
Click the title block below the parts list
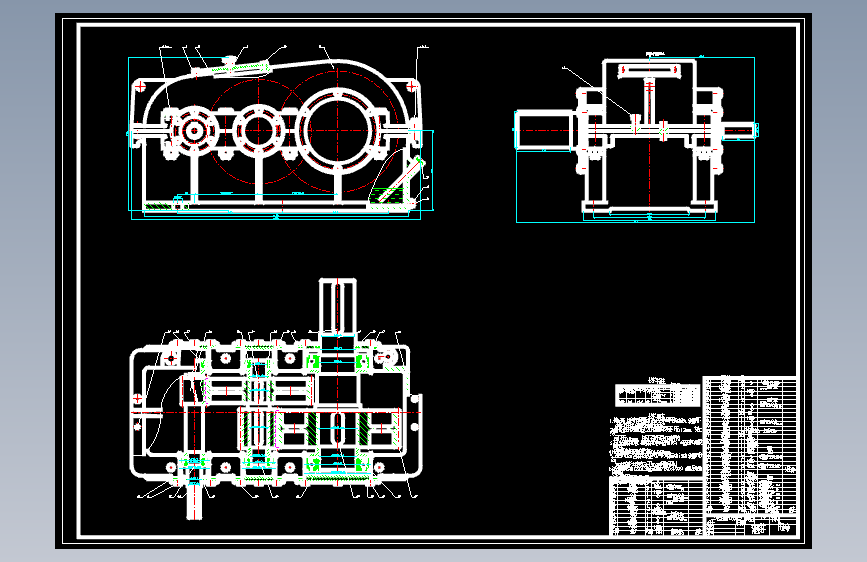pyautogui.click(x=750, y=526)
